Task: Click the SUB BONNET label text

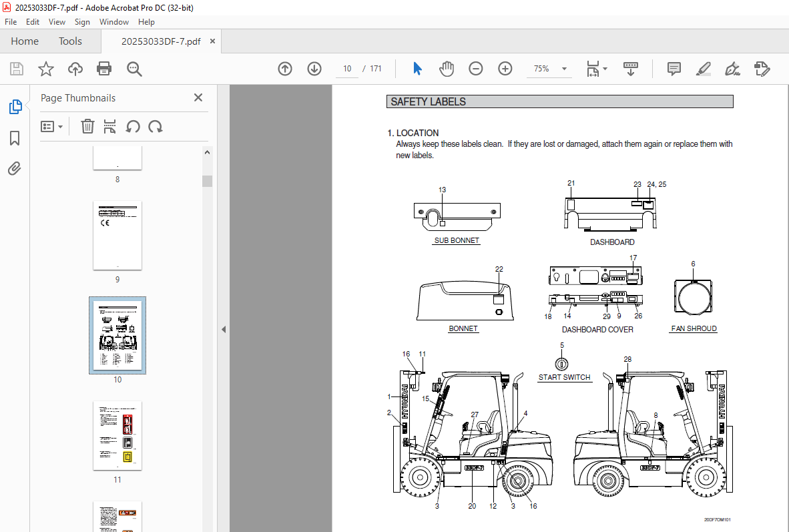Action: click(457, 240)
